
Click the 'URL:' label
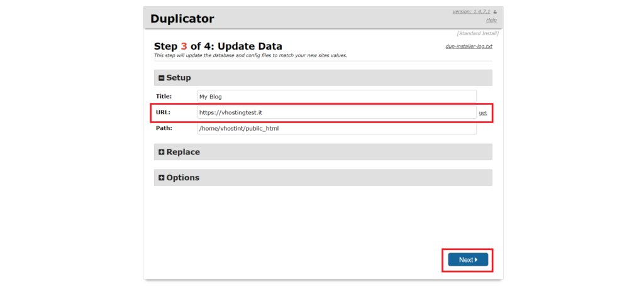click(163, 112)
